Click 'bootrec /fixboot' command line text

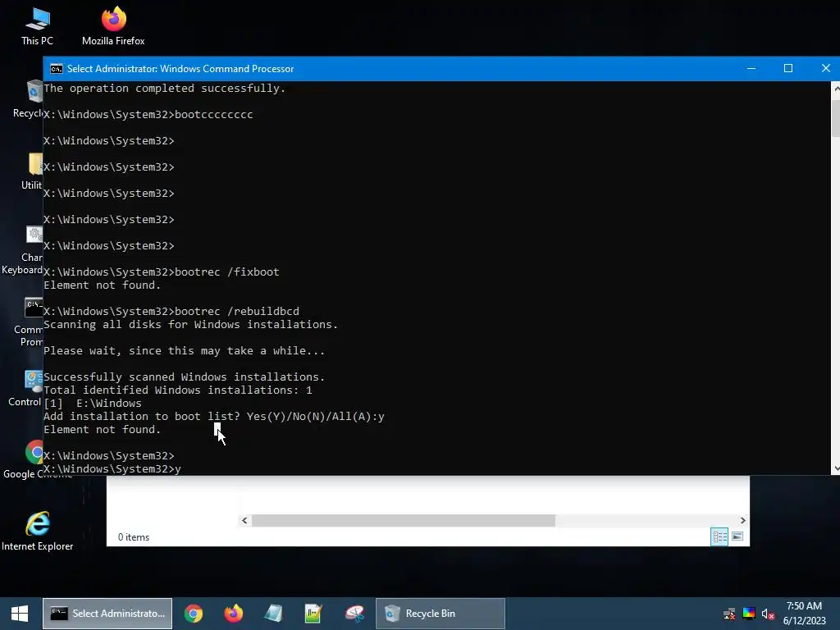click(227, 272)
